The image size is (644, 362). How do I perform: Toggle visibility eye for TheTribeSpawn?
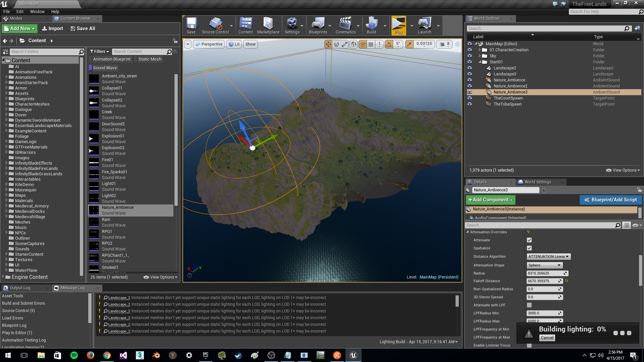[x=470, y=104]
